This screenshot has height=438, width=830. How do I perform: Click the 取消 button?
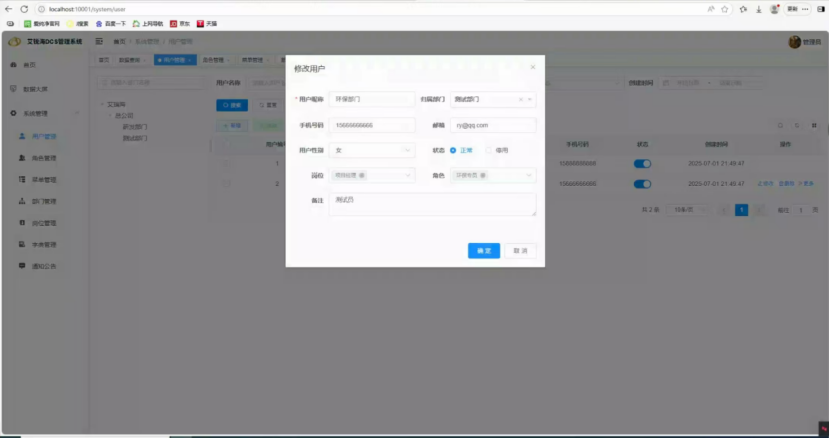point(520,251)
